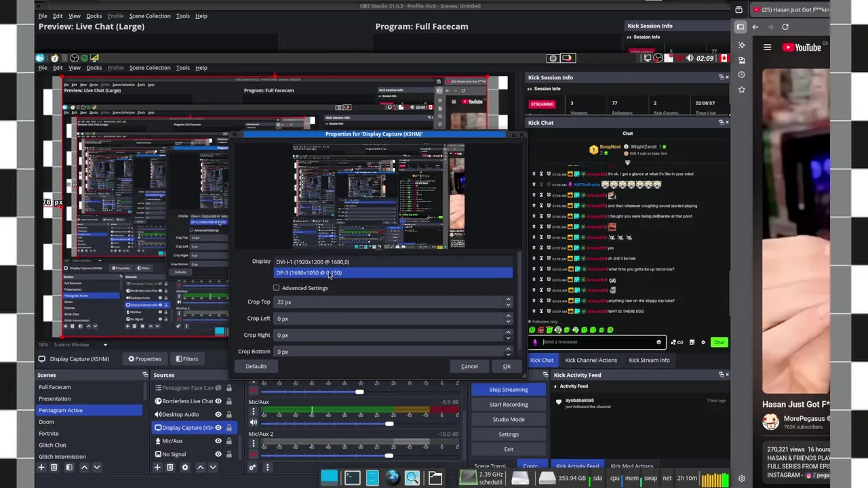Open the Mic/Aux 2 channel three-dot menu
868x488 pixels.
pos(254,442)
